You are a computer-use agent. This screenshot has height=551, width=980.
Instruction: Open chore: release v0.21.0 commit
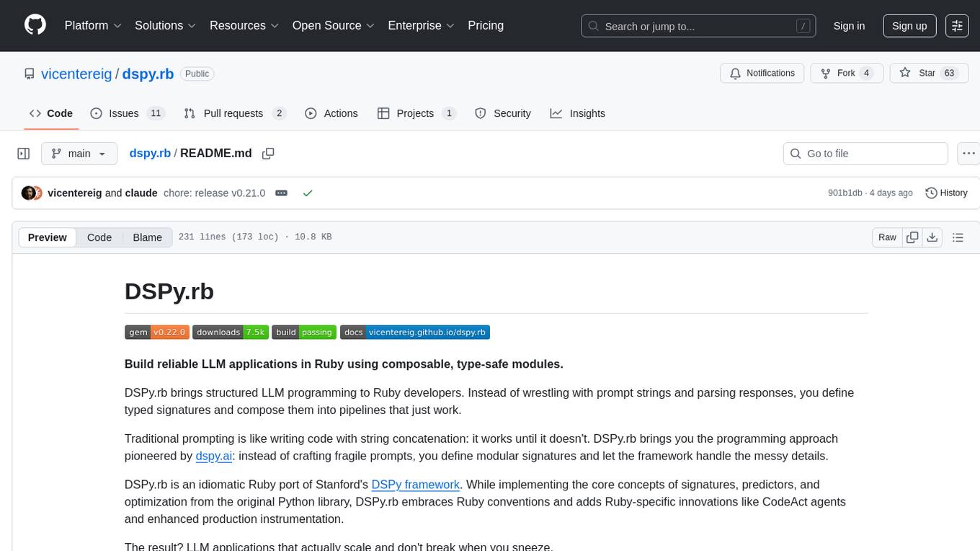tap(214, 193)
